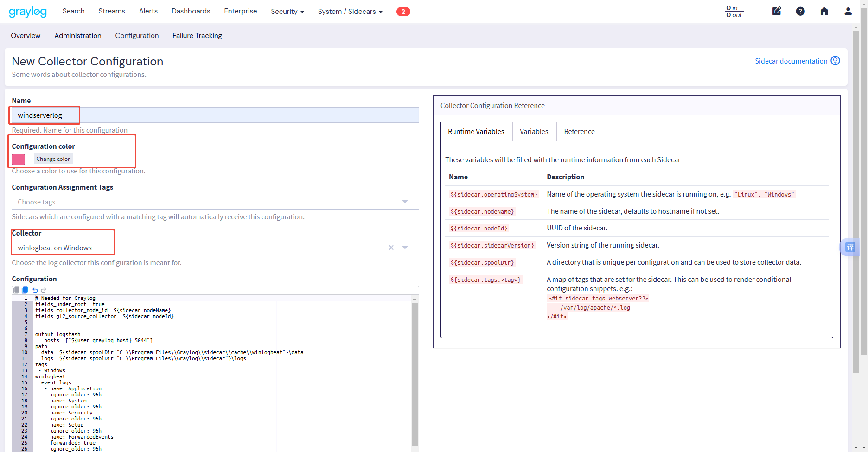The width and height of the screenshot is (868, 452).
Task: Click the Change color button
Action: tap(53, 159)
